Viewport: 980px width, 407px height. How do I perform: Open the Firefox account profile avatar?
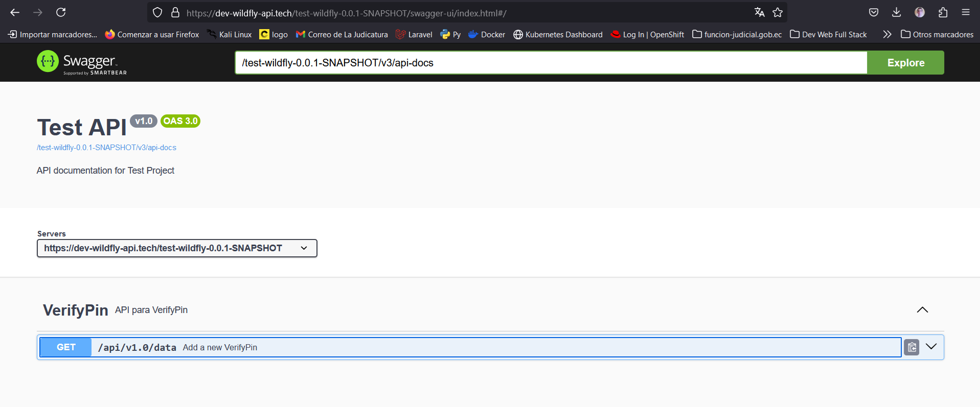[x=919, y=13]
